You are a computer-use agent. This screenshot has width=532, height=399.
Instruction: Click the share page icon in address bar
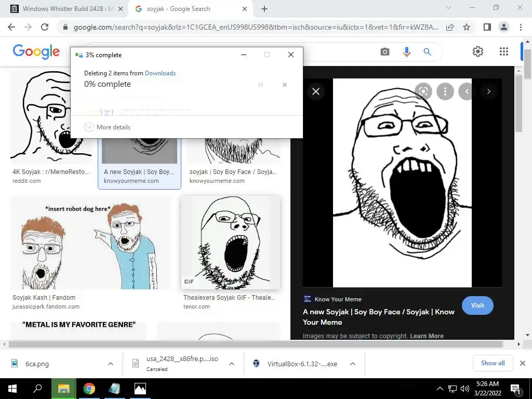[x=450, y=28]
